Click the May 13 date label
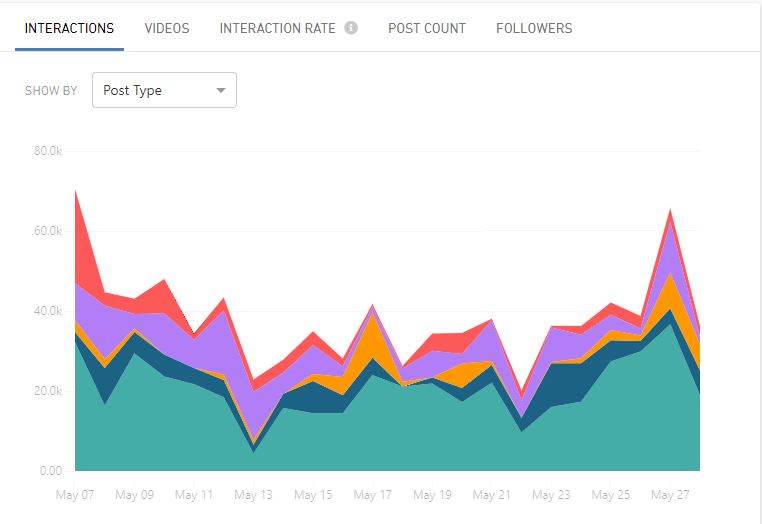 click(x=253, y=495)
